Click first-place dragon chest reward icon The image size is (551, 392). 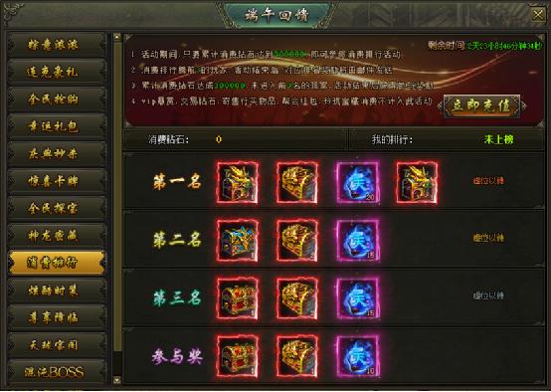[x=238, y=182]
